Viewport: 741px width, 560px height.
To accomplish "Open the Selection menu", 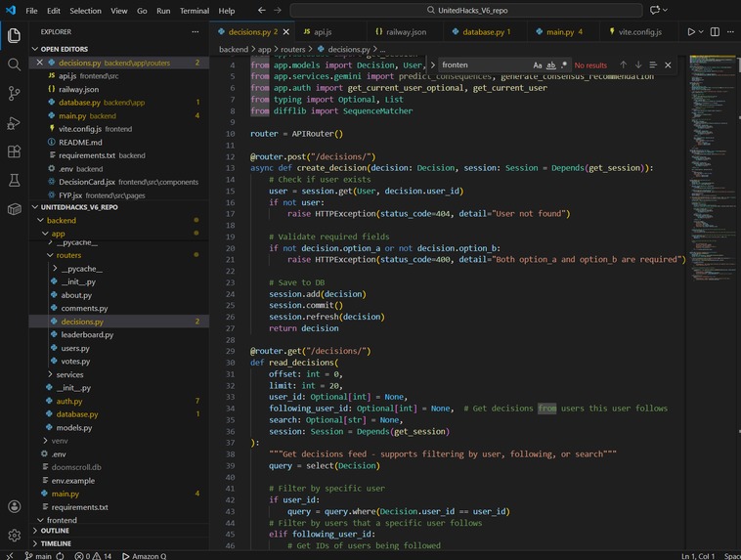I will [x=85, y=11].
